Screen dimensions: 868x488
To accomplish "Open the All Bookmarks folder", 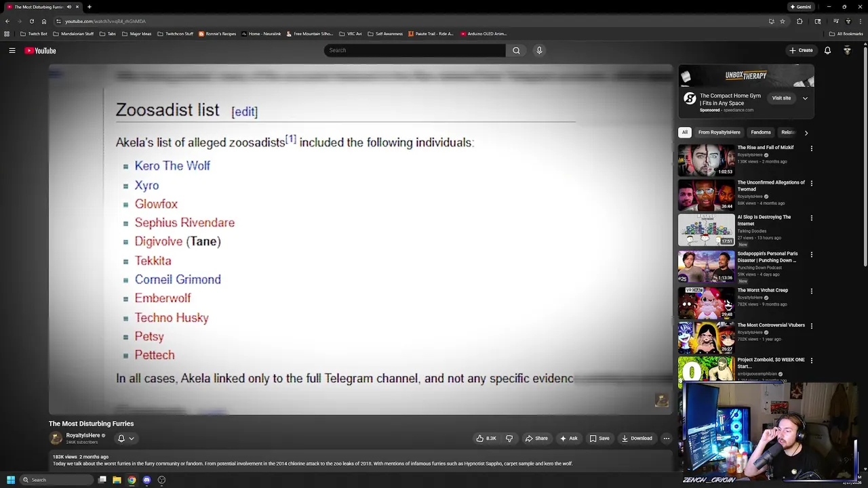I will coord(846,34).
